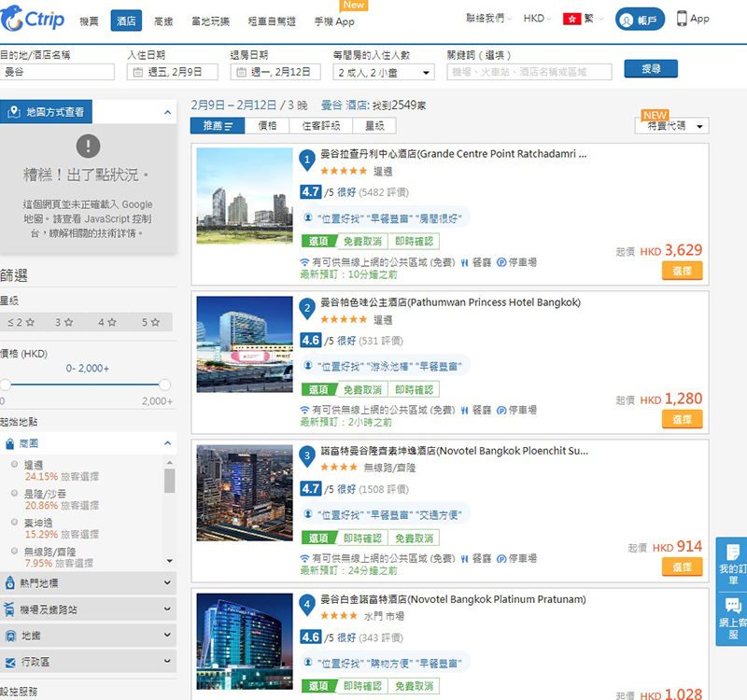
Task: Click the keyword optional input field
Action: tap(529, 72)
